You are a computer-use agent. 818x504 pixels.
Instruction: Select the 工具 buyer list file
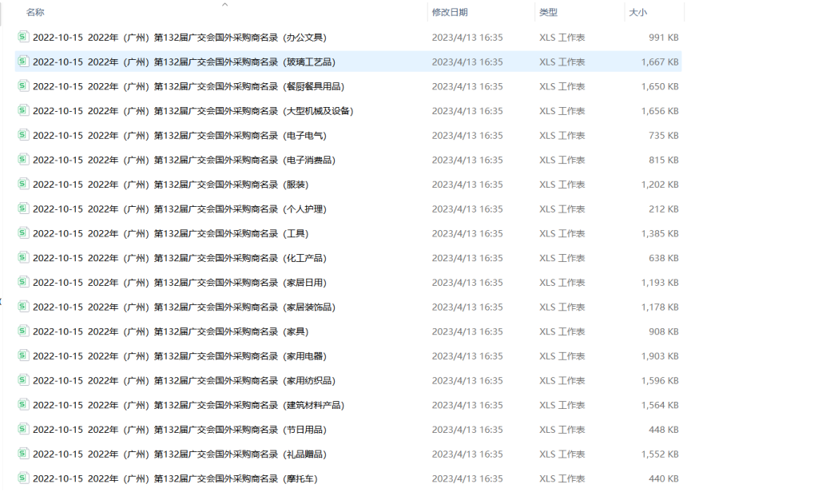tap(170, 233)
